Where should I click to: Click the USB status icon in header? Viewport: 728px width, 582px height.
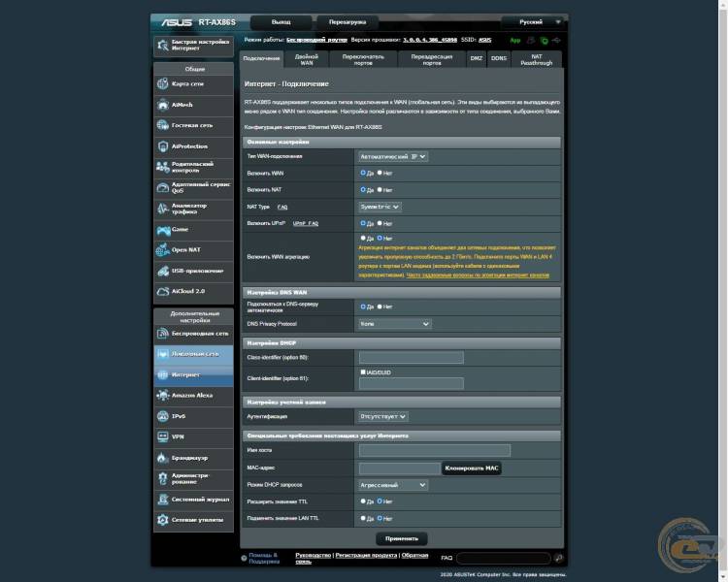point(556,41)
